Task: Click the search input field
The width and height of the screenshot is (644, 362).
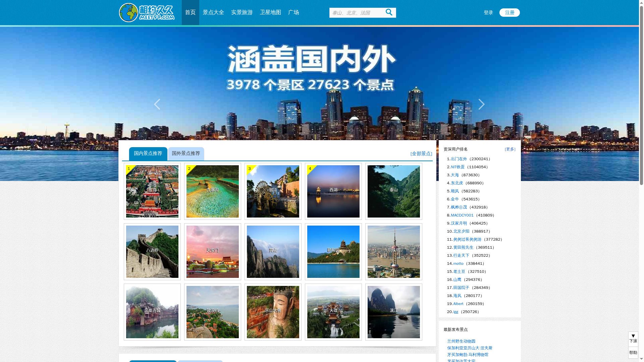Action: click(x=356, y=13)
